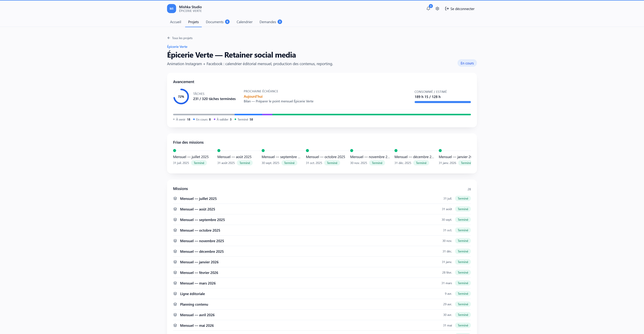Click the missions count 28
Viewport: 644px width, 334px height.
point(469,189)
